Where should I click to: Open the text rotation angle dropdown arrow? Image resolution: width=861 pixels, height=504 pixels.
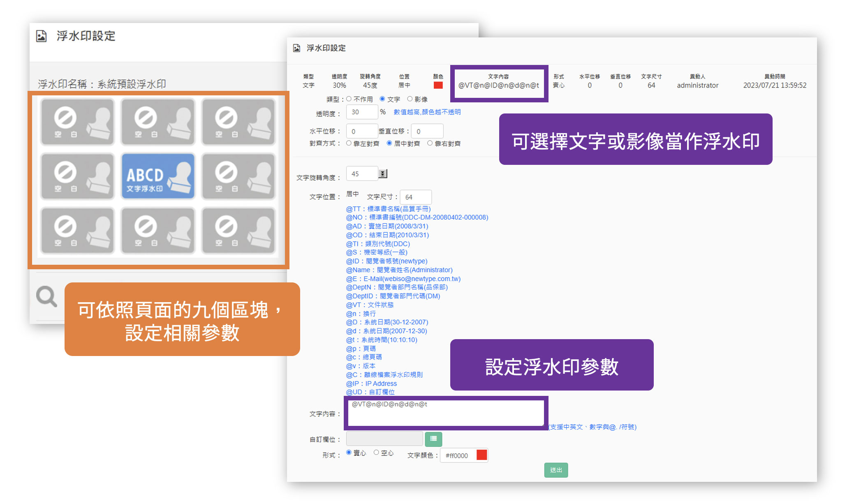point(383,174)
